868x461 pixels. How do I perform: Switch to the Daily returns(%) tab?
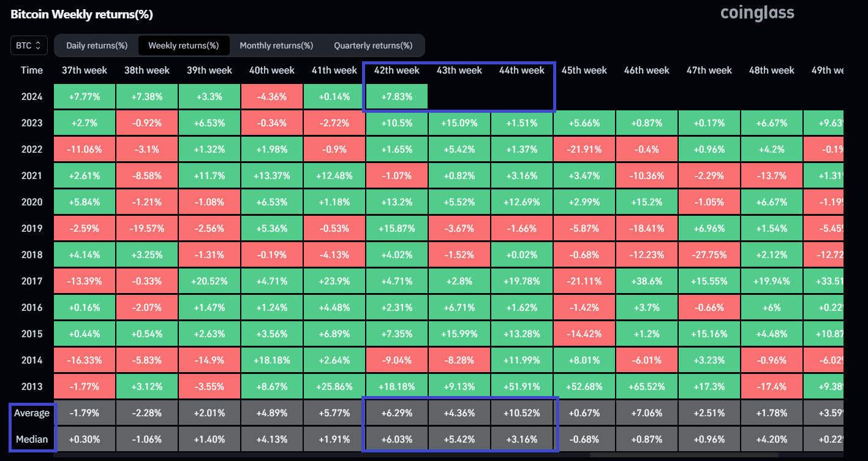coord(97,45)
